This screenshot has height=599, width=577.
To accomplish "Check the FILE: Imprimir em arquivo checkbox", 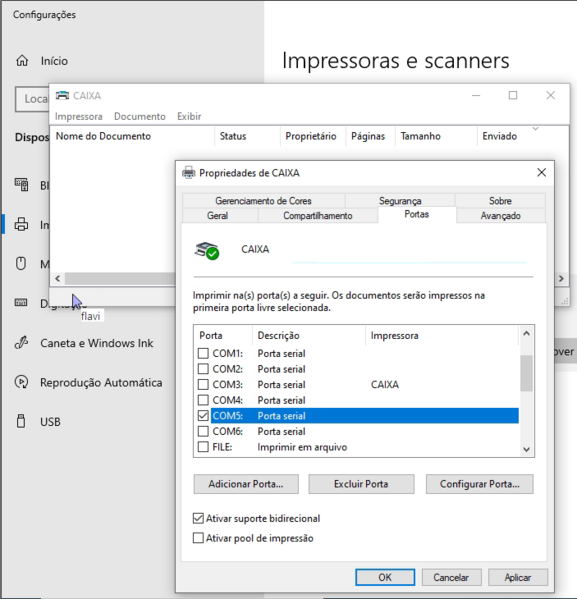I will [203, 447].
